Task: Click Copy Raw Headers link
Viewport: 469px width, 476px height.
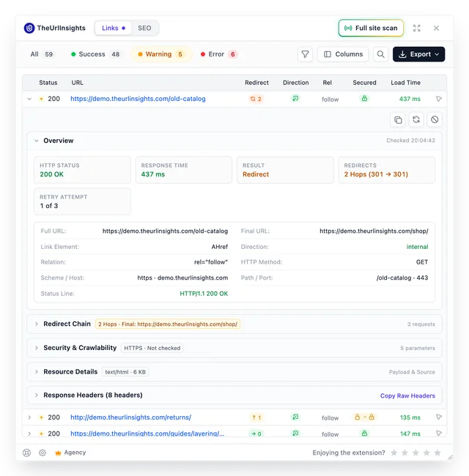Action: 407,396
